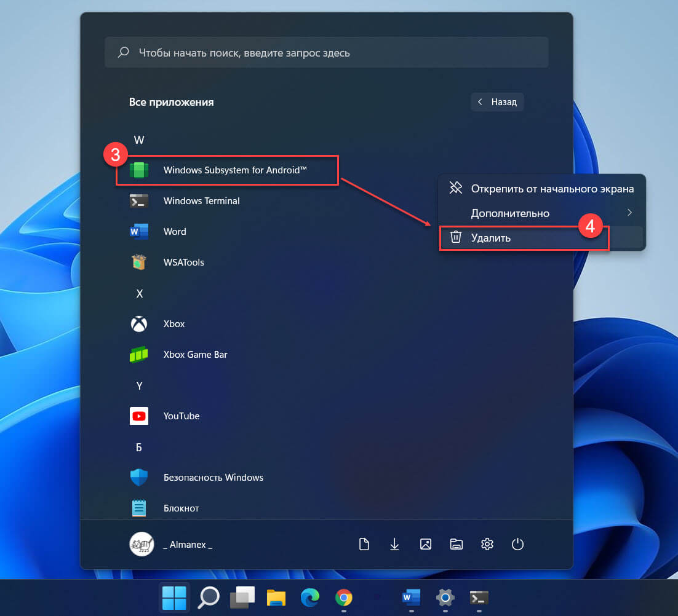The width and height of the screenshot is (678, 616).
Task: Click the 'Блокнот' label
Action: 181,508
